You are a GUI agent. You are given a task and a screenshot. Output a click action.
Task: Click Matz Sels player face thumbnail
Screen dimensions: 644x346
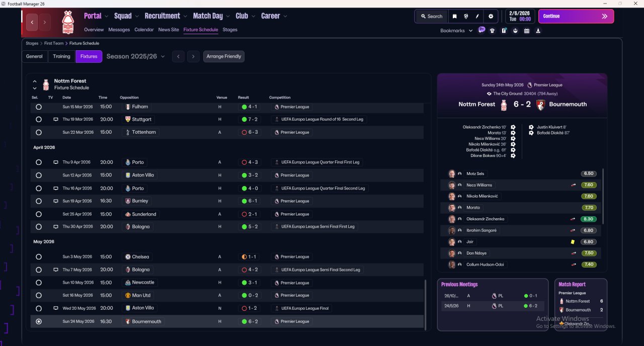[452, 174]
